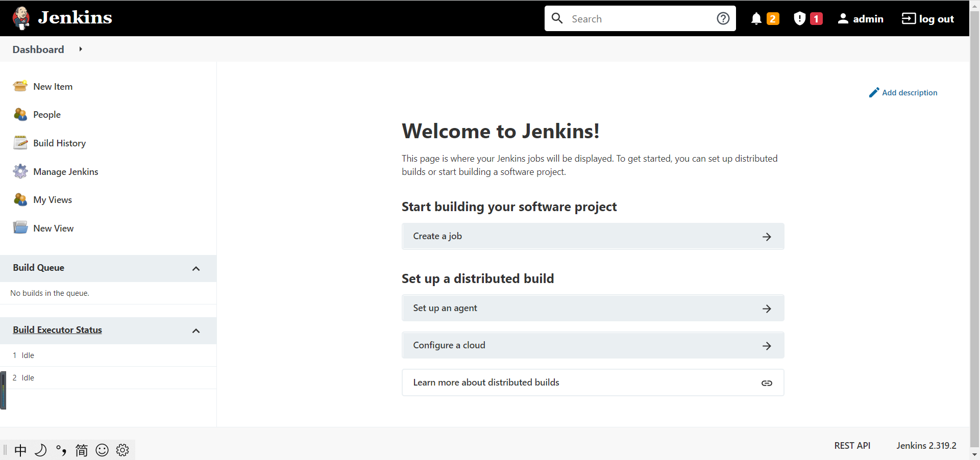Click the Set up an agent button
Viewport: 980px width, 460px height.
click(593, 308)
